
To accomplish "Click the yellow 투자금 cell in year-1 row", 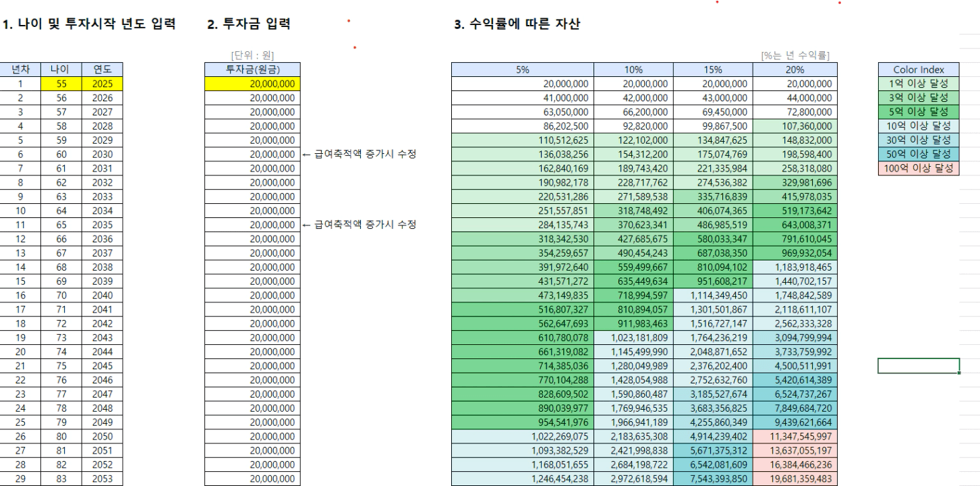I will point(252,84).
